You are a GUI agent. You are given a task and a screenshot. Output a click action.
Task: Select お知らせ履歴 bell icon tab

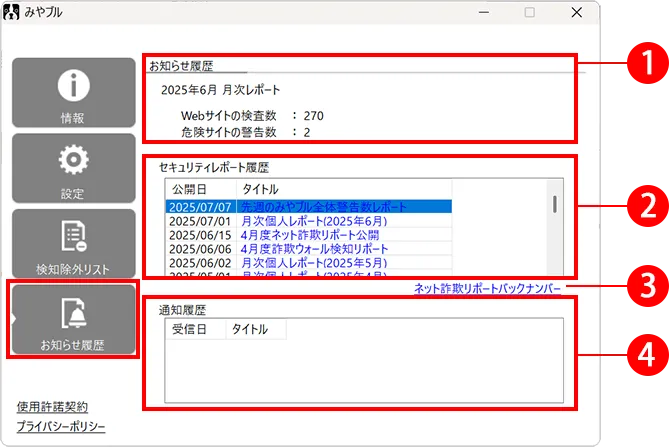(x=73, y=319)
